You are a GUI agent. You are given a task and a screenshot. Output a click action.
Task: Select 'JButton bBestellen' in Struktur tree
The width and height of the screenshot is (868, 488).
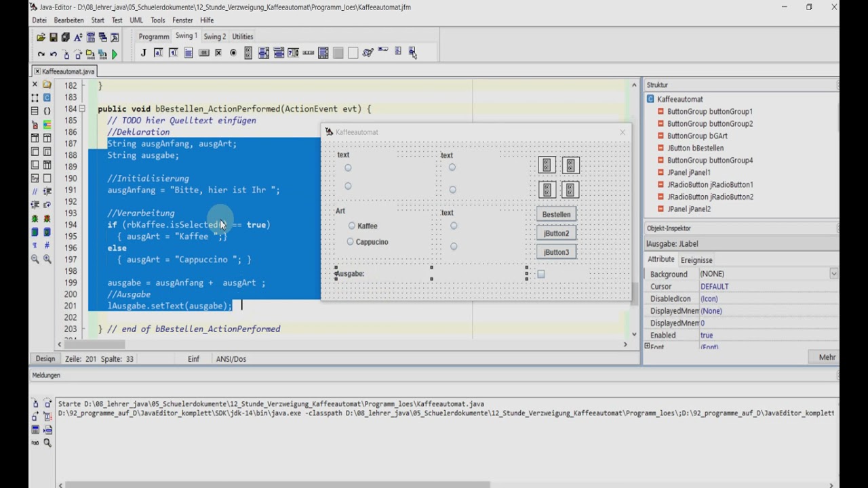[695, 148]
